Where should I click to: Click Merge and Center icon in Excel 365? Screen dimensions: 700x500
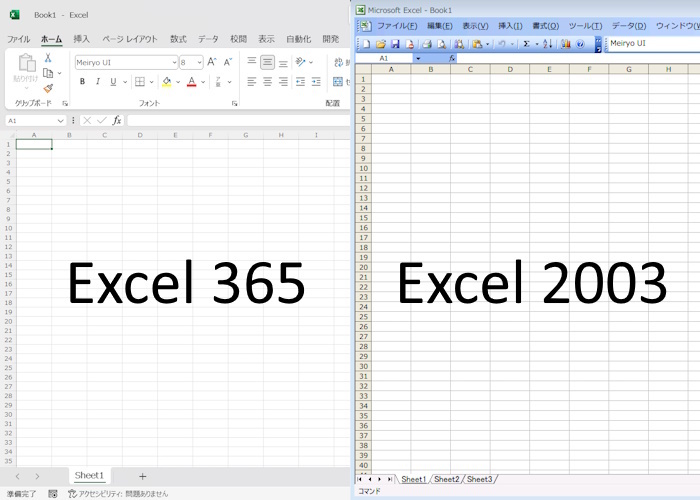click(338, 82)
